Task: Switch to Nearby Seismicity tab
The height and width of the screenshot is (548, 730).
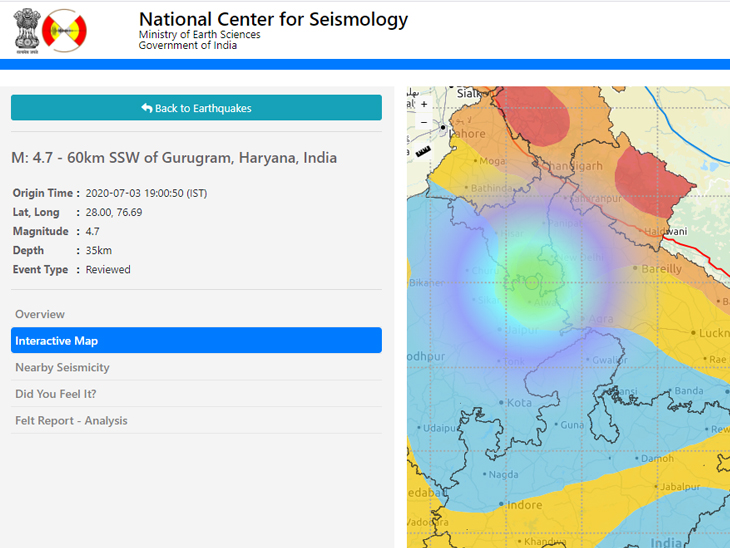Action: tap(62, 368)
